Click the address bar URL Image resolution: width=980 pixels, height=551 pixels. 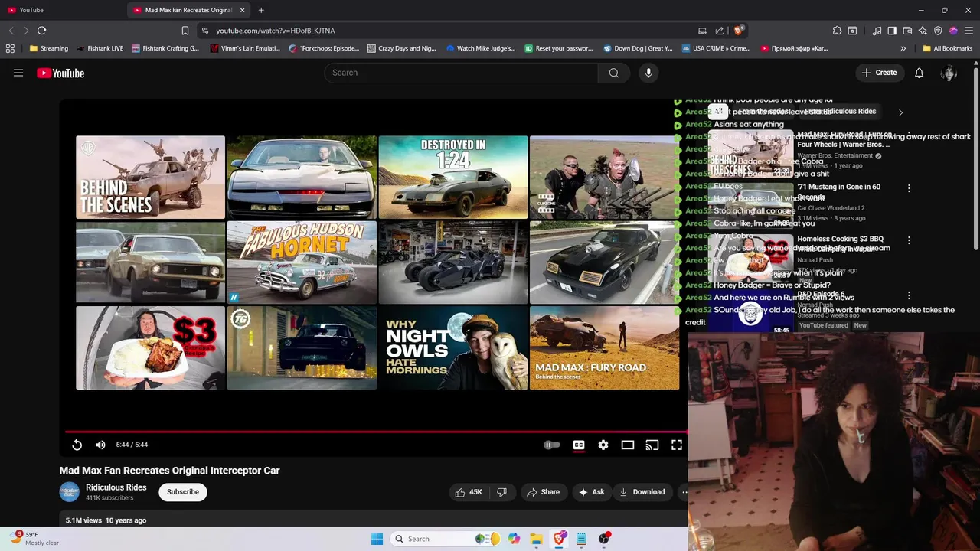[x=276, y=31]
